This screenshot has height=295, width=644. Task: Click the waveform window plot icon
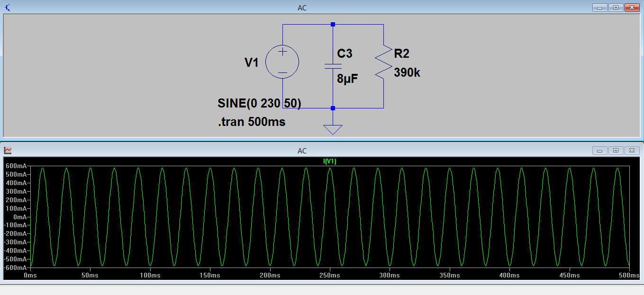[x=8, y=151]
